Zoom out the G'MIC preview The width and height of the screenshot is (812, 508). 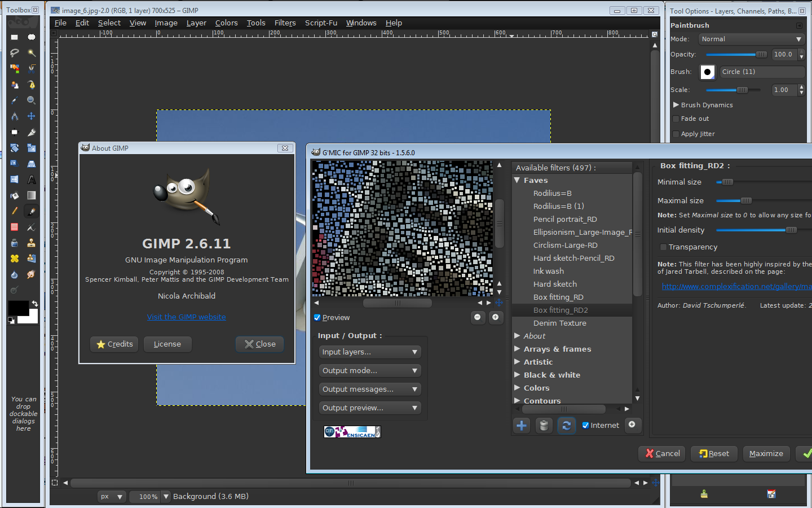coord(478,317)
